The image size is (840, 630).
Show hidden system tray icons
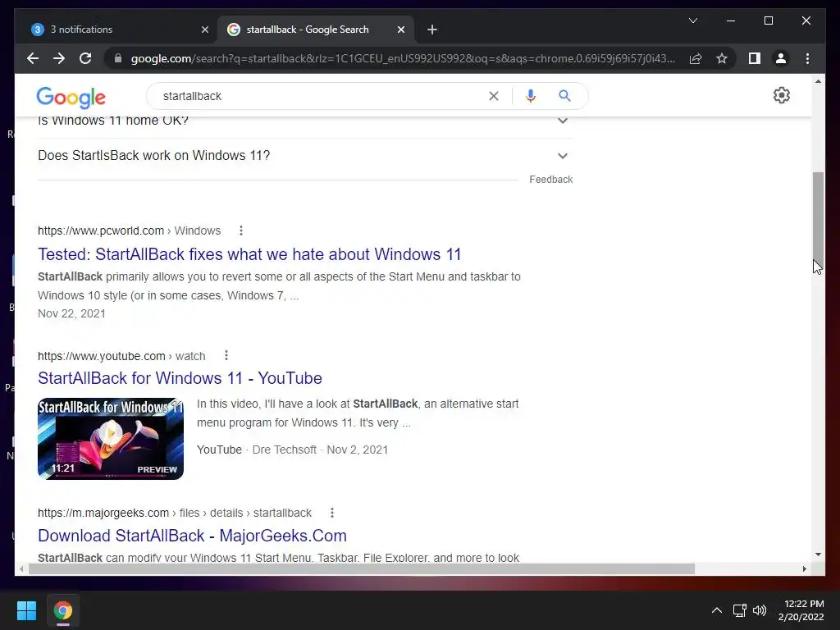(x=717, y=610)
